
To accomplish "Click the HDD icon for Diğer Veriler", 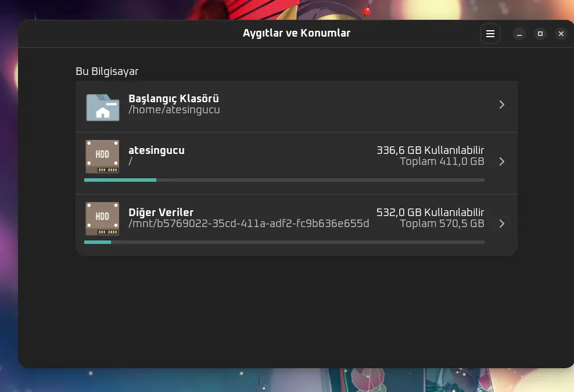I will (102, 218).
